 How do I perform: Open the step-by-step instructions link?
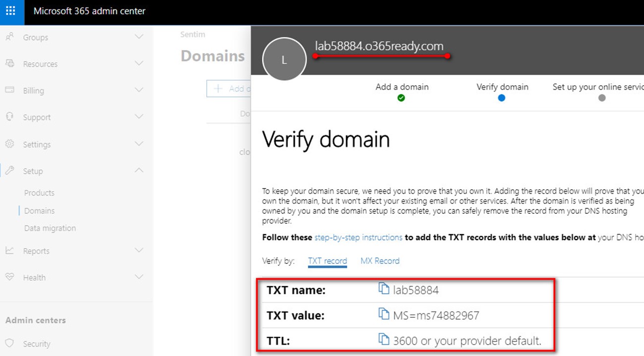pyautogui.click(x=358, y=238)
